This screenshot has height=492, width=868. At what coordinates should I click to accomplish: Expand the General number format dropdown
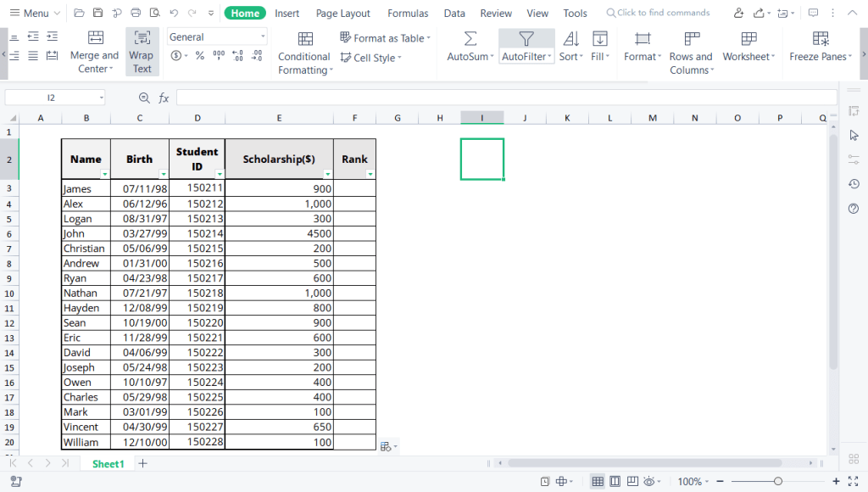[x=263, y=37]
